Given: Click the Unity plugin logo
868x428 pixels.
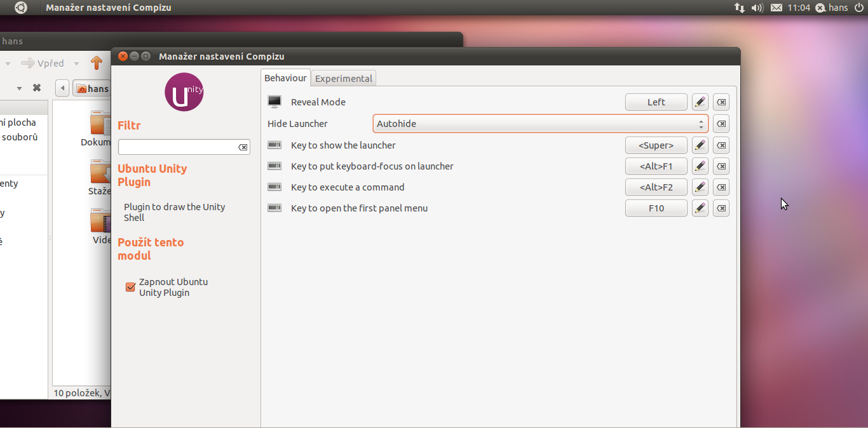Looking at the screenshot, I should (x=184, y=93).
